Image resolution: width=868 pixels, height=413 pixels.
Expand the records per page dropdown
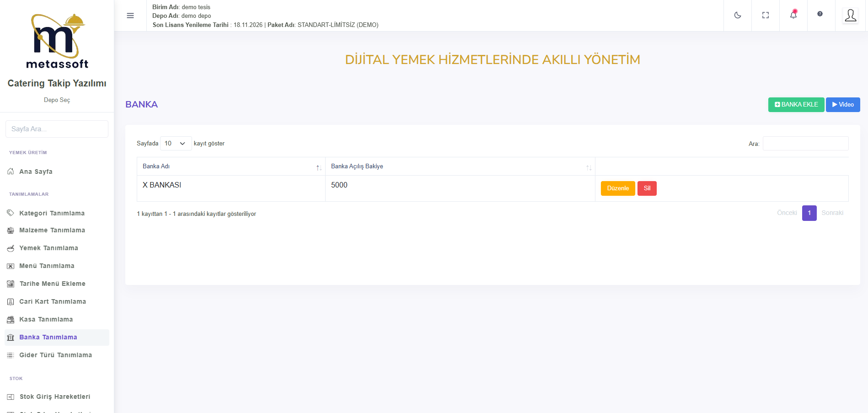(x=176, y=144)
